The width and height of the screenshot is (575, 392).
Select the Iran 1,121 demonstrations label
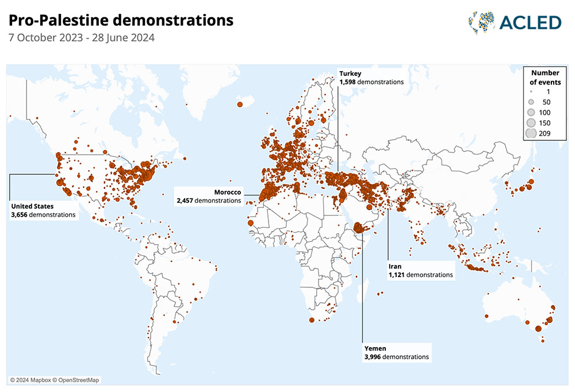pyautogui.click(x=420, y=271)
